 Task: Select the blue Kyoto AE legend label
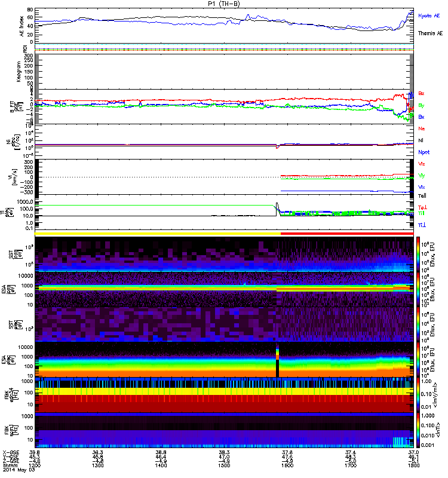[429, 16]
